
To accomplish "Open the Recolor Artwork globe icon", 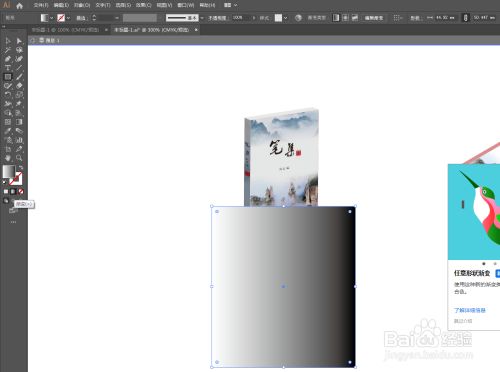I will (298, 18).
